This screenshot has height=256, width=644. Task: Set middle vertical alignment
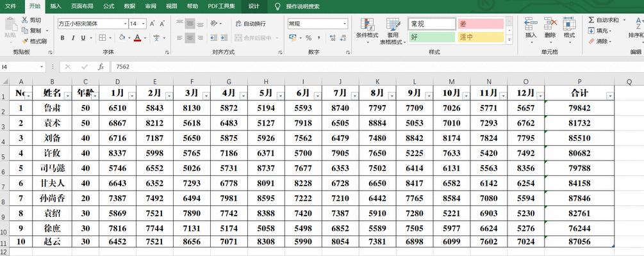190,24
